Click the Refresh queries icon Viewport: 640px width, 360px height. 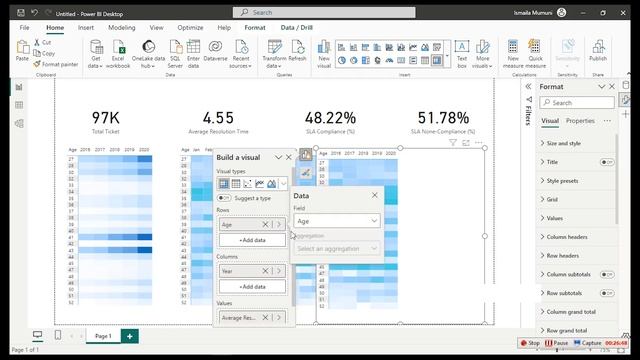297,51
